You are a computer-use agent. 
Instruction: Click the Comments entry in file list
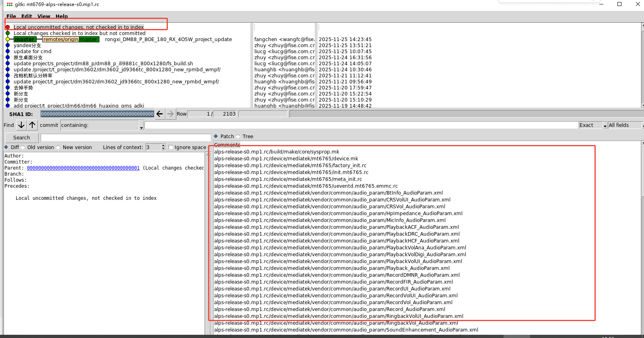click(x=227, y=145)
